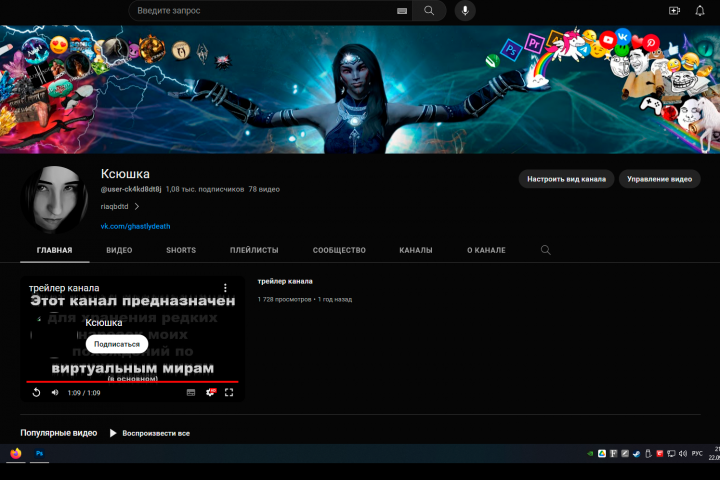Switch to the СООБЩЕСТВО tab
720x480 pixels.
[x=339, y=250]
